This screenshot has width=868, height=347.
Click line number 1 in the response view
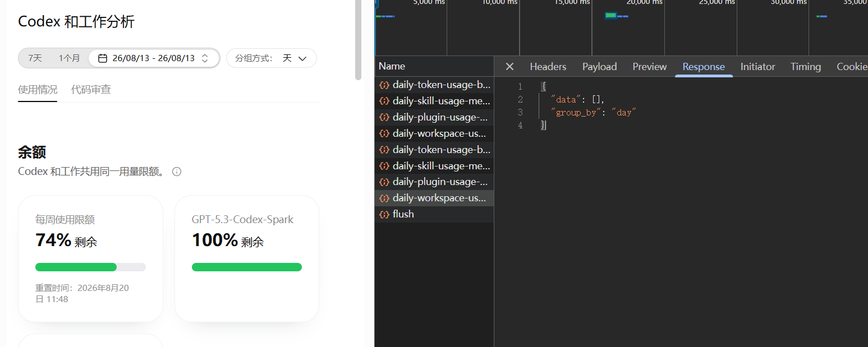(520, 87)
